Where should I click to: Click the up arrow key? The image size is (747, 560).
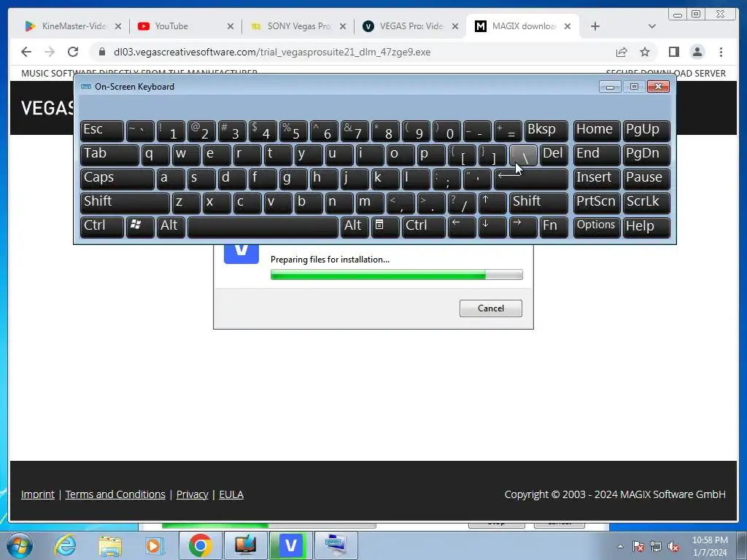(x=492, y=203)
